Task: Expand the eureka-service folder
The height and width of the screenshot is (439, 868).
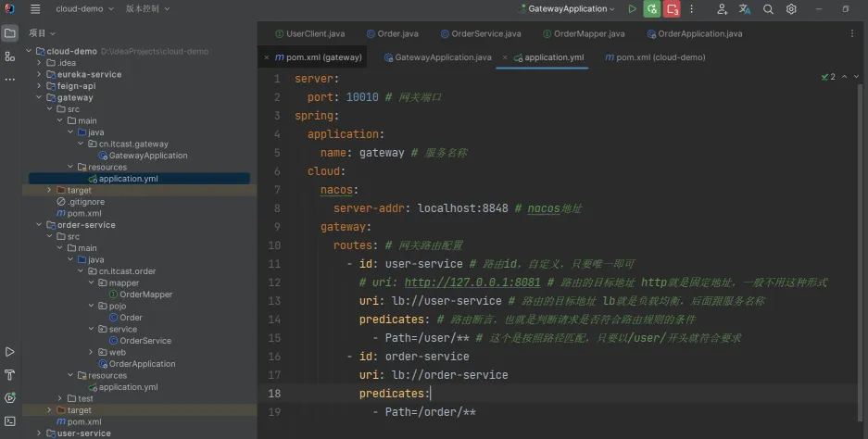Action: [38, 74]
